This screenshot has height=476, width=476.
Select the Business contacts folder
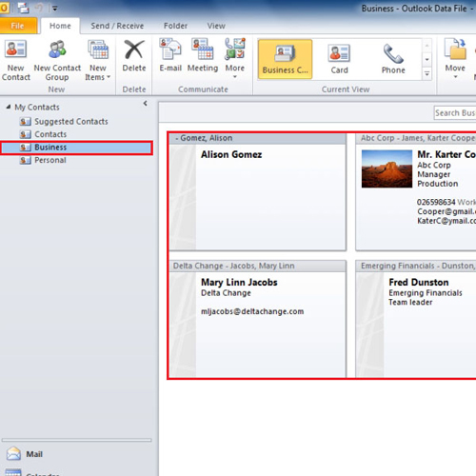click(x=76, y=148)
